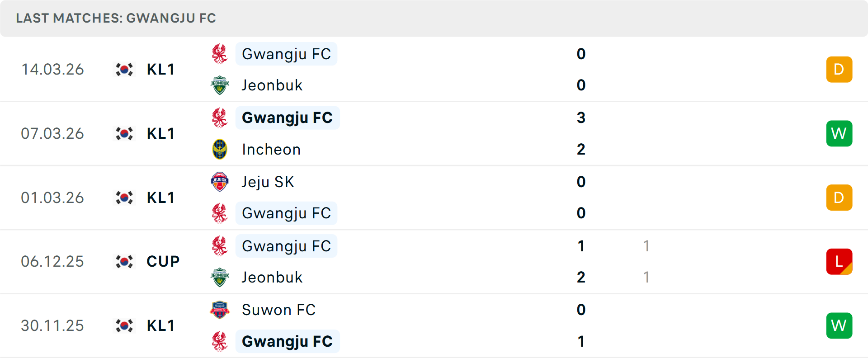Screen dimensions: 868x358
Task: Select KL1 league label in 01.03.26 row
Action: [x=160, y=198]
